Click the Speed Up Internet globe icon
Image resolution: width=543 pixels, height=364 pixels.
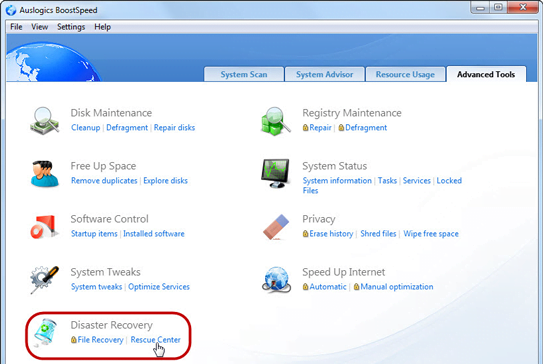(x=276, y=279)
